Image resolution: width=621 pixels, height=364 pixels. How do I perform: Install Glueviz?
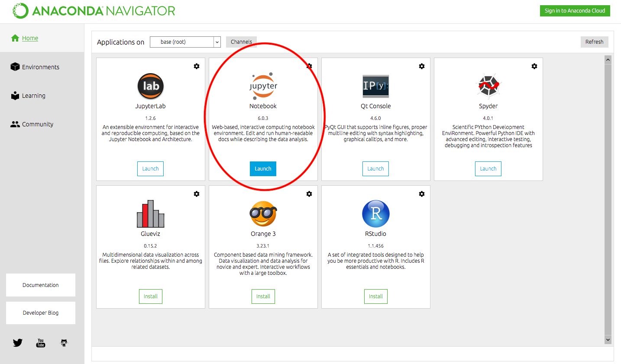coord(151,296)
